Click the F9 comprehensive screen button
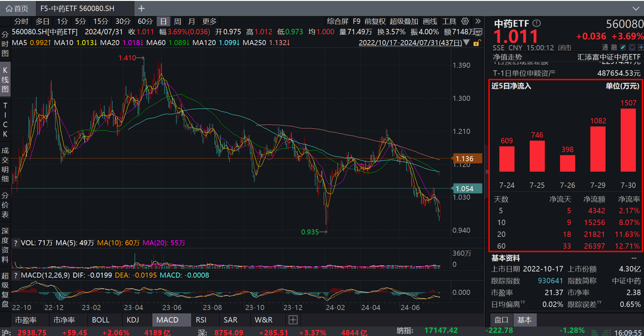Viewport: 644px width, 336px height. 356,21
